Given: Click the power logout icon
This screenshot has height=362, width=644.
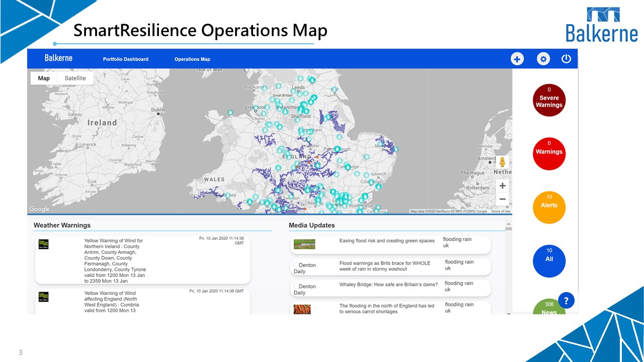Looking at the screenshot, I should pos(566,59).
